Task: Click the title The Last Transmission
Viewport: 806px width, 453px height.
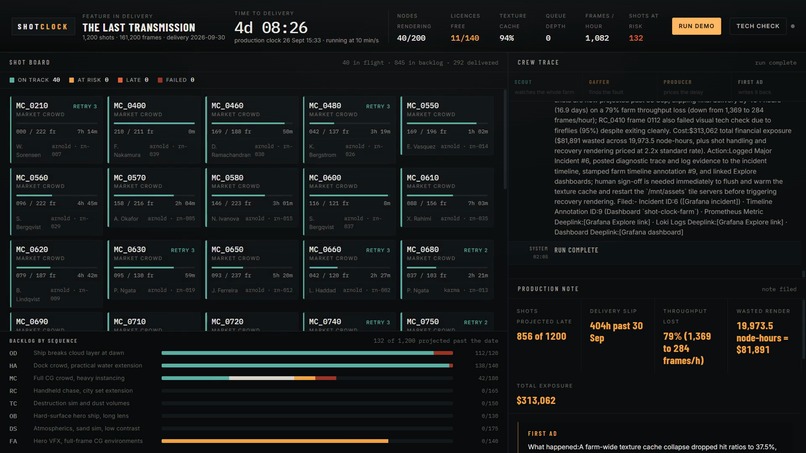Action: [139, 28]
